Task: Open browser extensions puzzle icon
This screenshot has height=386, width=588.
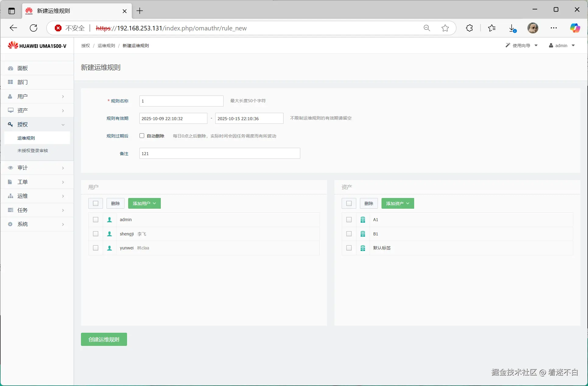Action: click(x=469, y=28)
